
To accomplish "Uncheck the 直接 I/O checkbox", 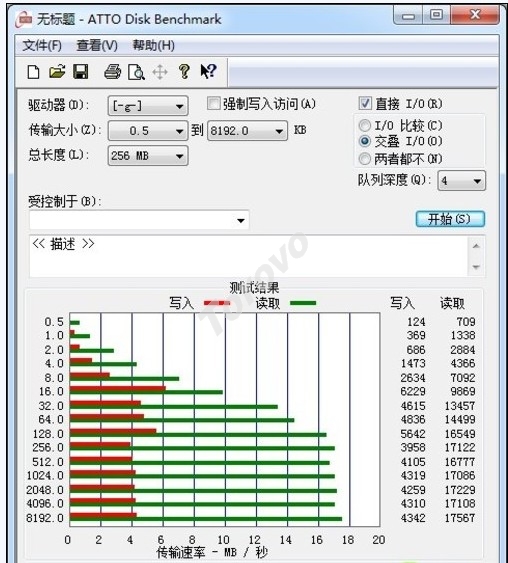I will coord(365,103).
